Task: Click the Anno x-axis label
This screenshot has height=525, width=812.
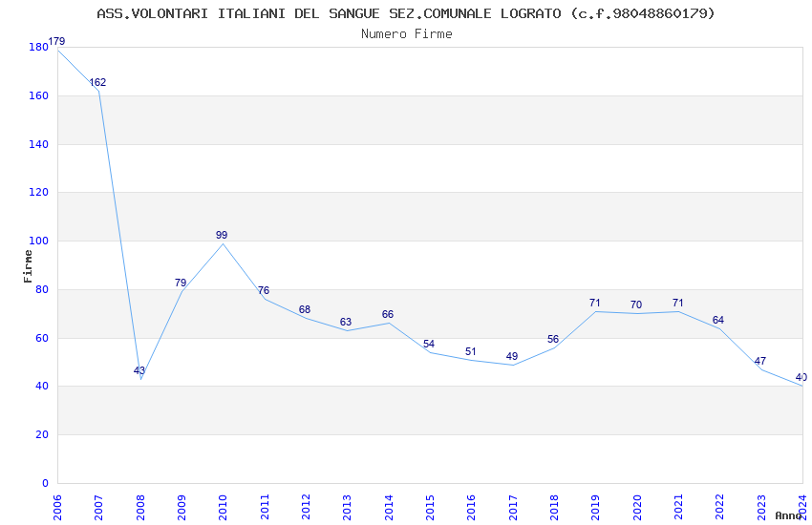Action: [787, 515]
